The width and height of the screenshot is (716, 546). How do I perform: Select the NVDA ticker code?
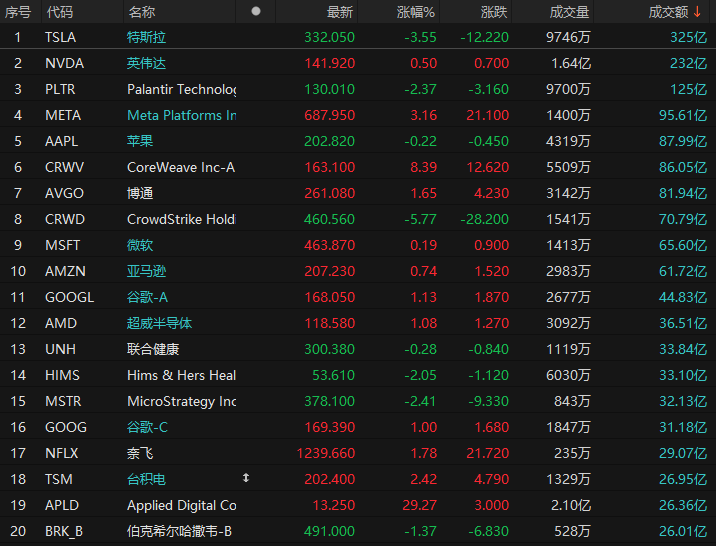(64, 63)
